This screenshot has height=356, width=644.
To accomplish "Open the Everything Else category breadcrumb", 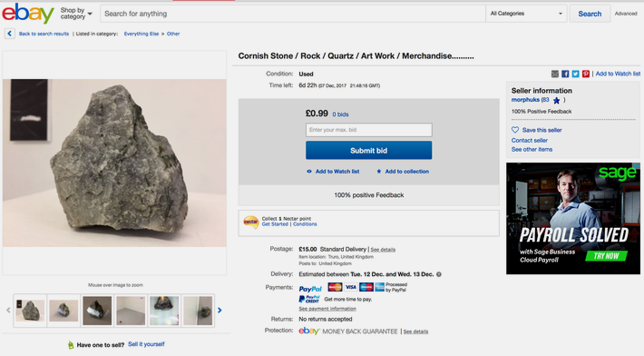I will coord(141,34).
